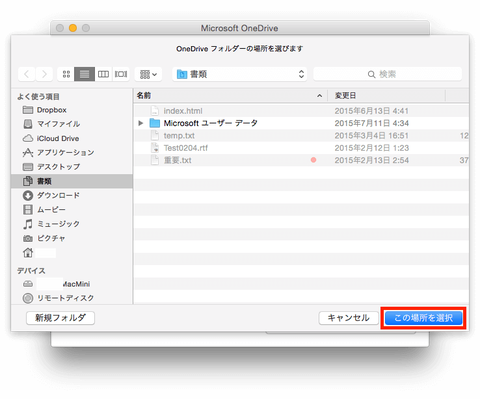Click the date 2015年2月12日 1:23
The width and height of the screenshot is (480, 399).
click(x=372, y=148)
